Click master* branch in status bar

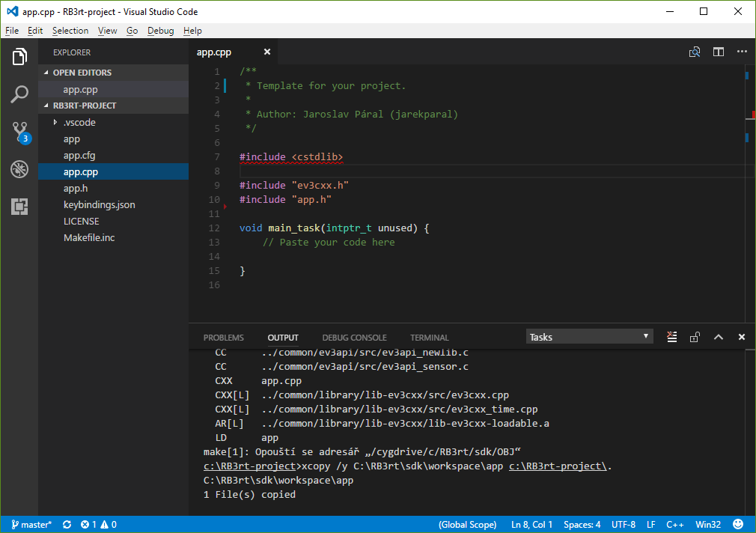click(31, 524)
